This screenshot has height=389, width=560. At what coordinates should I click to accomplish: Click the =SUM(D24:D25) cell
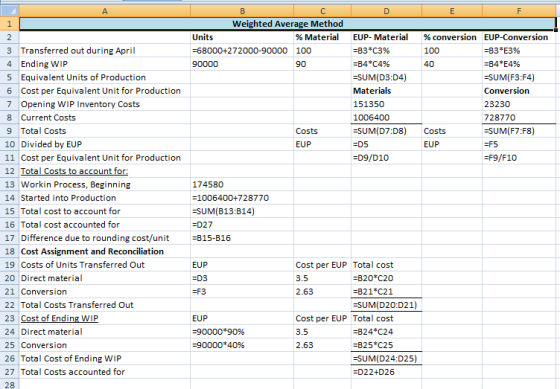[386, 359]
